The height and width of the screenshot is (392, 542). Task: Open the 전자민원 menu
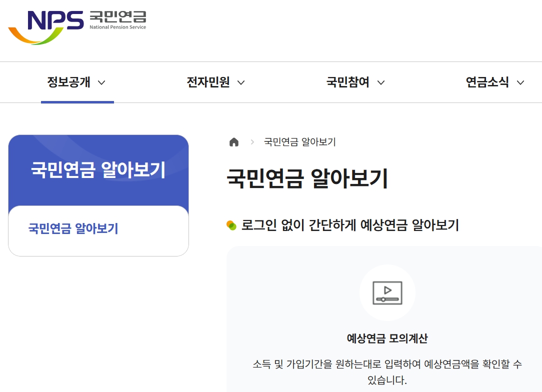click(x=208, y=82)
